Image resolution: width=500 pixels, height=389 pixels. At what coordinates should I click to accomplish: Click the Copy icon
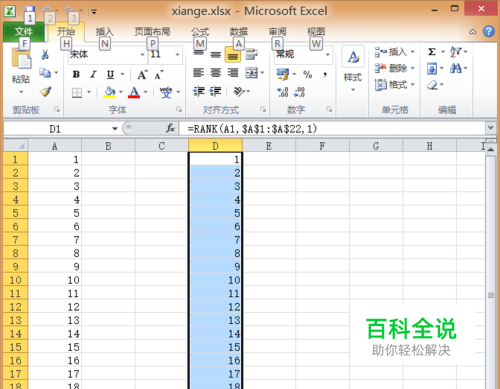45,72
